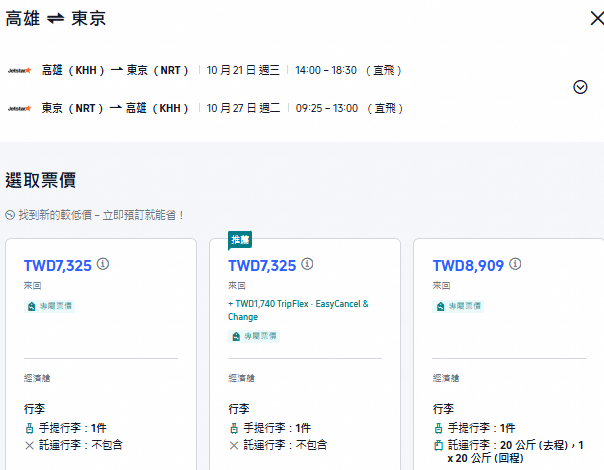Open info icon next to first TWD7,325

[x=103, y=264]
